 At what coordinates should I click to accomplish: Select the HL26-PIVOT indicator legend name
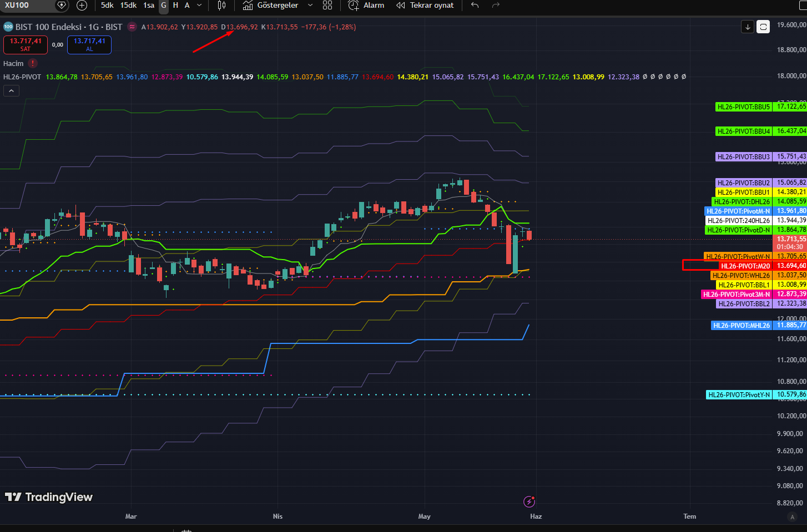pyautogui.click(x=22, y=77)
